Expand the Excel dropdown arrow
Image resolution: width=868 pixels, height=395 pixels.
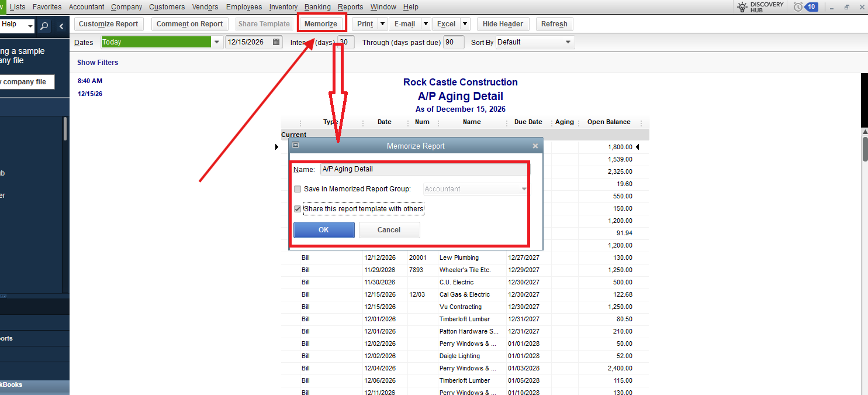tap(465, 24)
